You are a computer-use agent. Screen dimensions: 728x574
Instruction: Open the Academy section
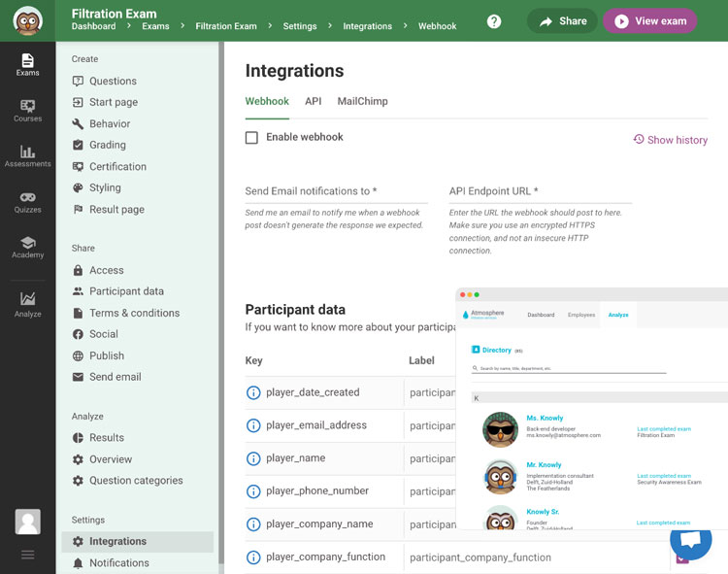27,247
